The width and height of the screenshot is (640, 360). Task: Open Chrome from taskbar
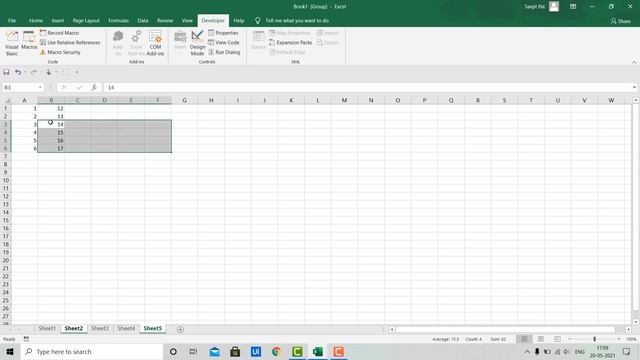[x=276, y=351]
